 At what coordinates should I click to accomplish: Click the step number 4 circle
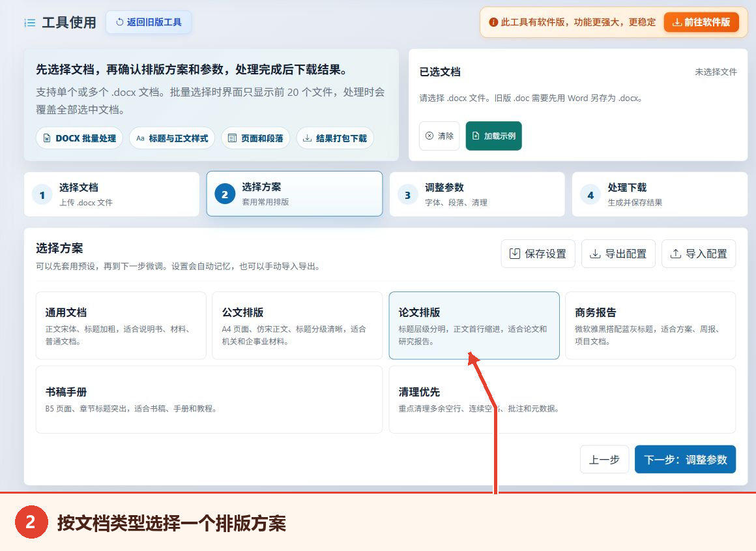pos(590,195)
